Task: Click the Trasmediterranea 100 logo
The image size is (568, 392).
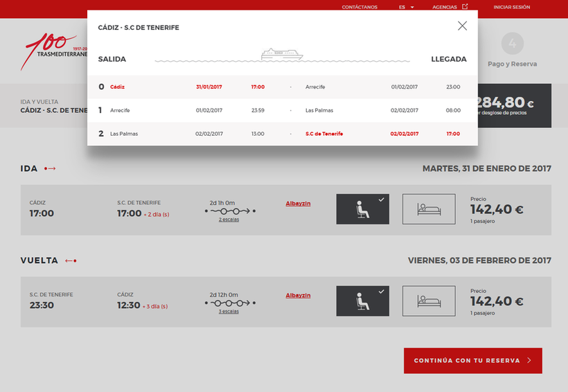Action: pos(54,51)
